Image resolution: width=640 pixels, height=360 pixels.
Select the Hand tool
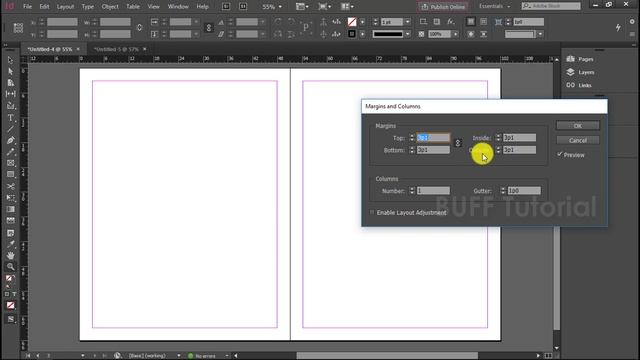coord(10,256)
